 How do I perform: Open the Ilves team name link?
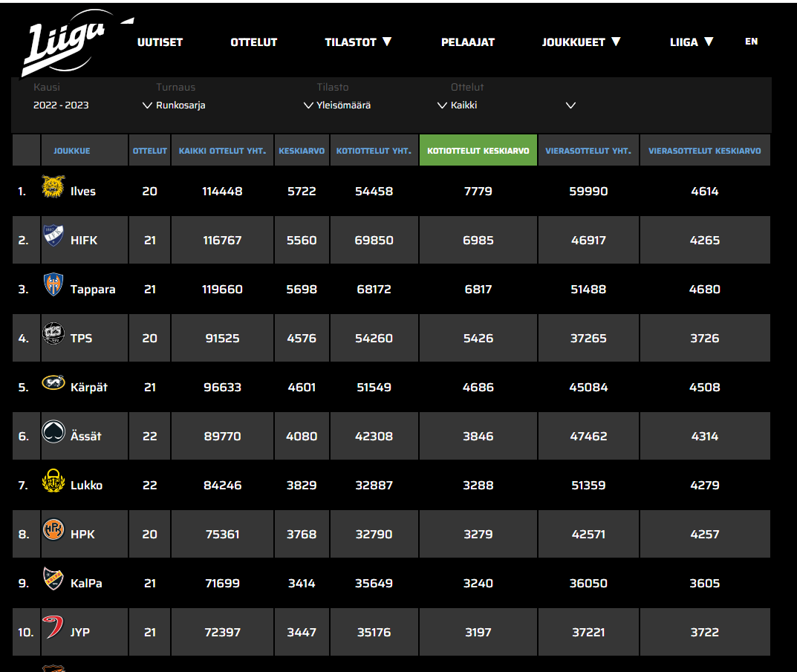83,192
